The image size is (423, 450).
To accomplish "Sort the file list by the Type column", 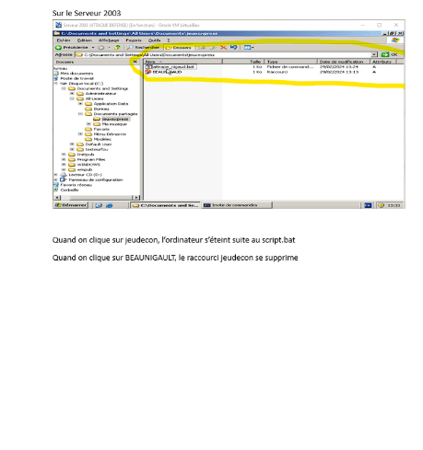I will pyautogui.click(x=291, y=62).
